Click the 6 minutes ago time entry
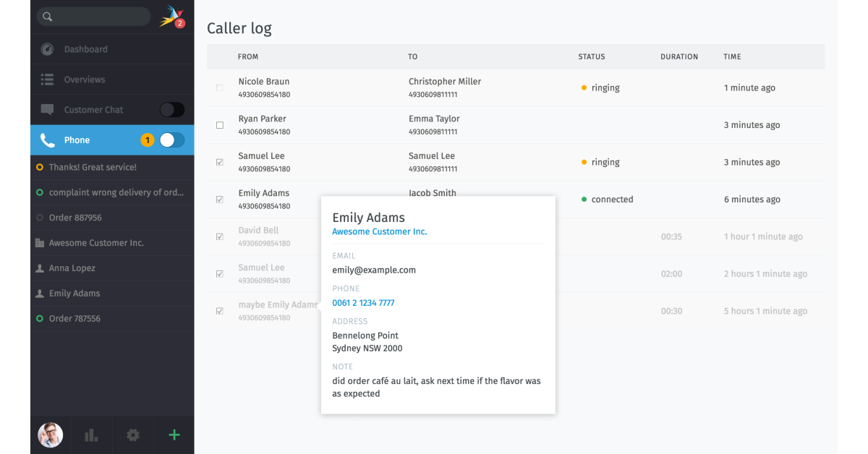The height and width of the screenshot is (454, 868). 752,200
